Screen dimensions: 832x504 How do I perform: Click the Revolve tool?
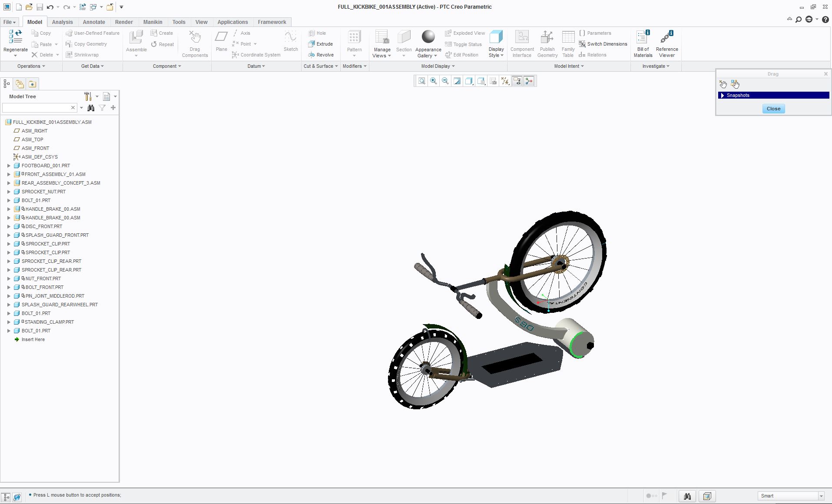point(321,55)
